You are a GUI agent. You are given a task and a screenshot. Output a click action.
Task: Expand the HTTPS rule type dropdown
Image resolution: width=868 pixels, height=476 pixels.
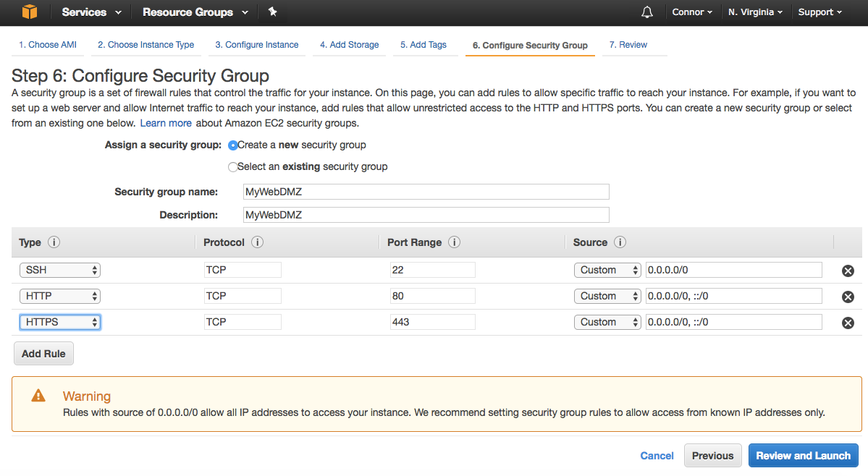[x=60, y=322]
